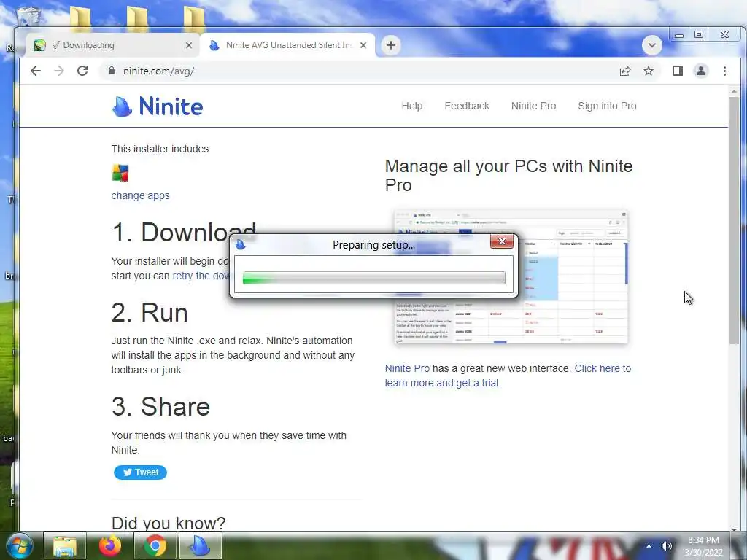
Task: Open File Explorer from taskbar
Action: [65, 545]
